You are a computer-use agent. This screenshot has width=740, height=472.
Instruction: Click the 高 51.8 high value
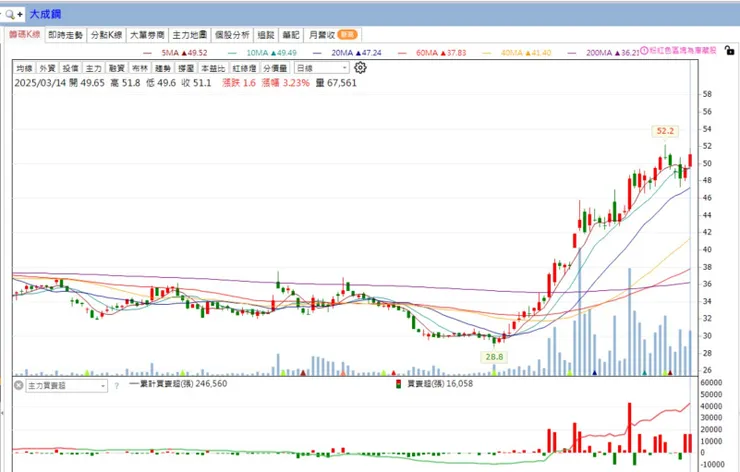point(125,83)
